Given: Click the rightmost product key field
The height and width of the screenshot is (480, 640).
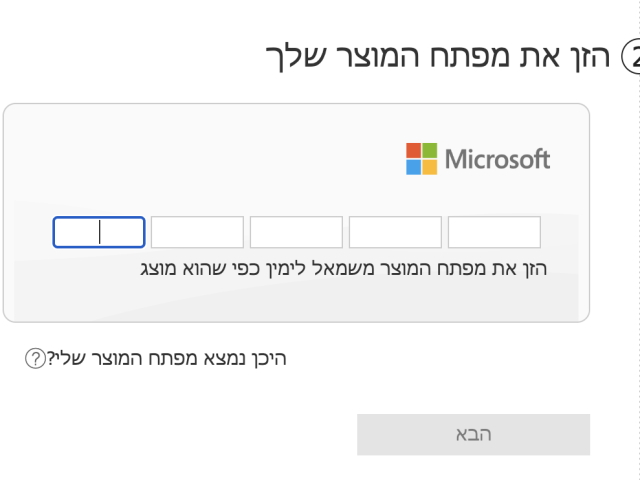Looking at the screenshot, I should pyautogui.click(x=494, y=232).
